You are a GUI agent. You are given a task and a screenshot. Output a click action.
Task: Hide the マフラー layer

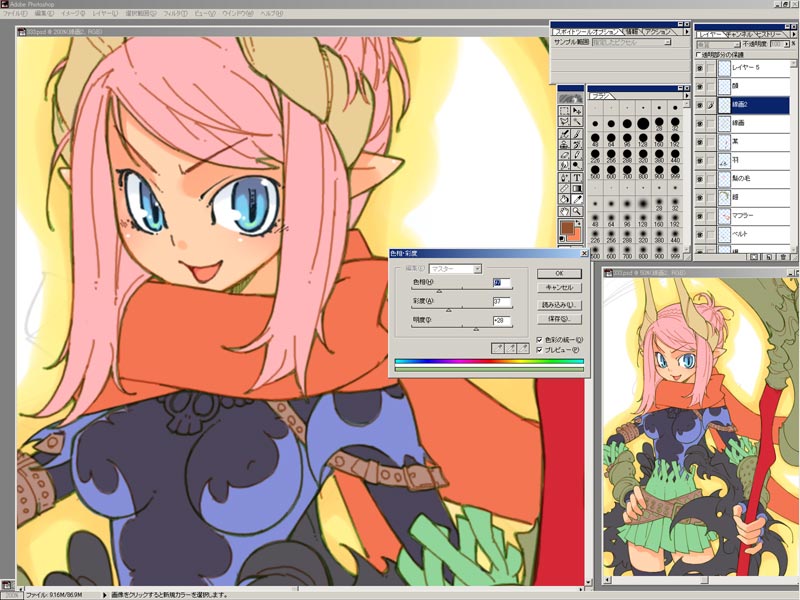click(x=700, y=216)
